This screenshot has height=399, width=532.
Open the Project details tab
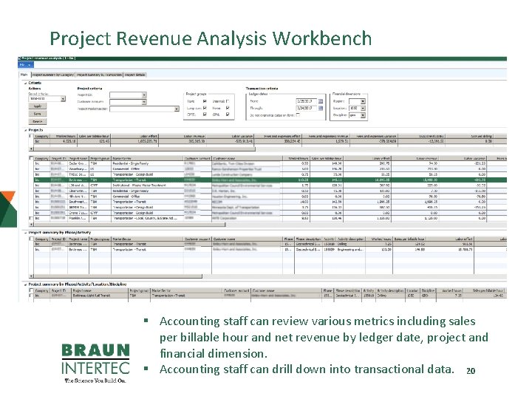(x=134, y=75)
